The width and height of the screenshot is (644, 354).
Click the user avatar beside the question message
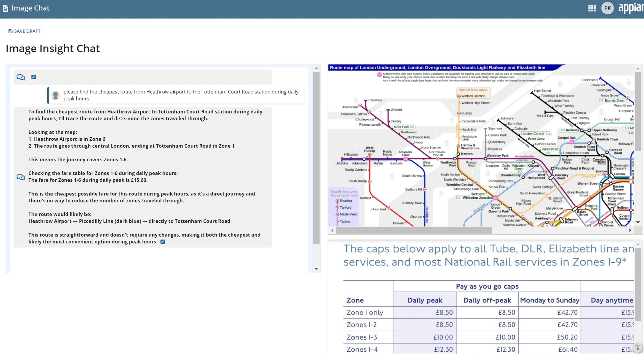56,95
